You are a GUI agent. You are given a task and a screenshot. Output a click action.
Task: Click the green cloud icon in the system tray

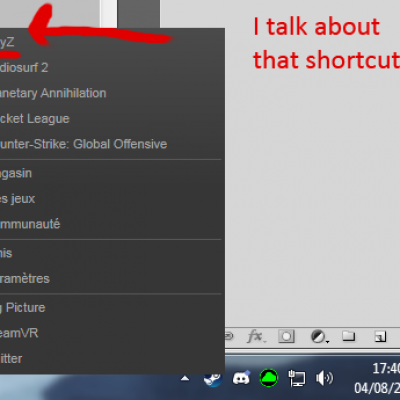pyautogui.click(x=269, y=378)
